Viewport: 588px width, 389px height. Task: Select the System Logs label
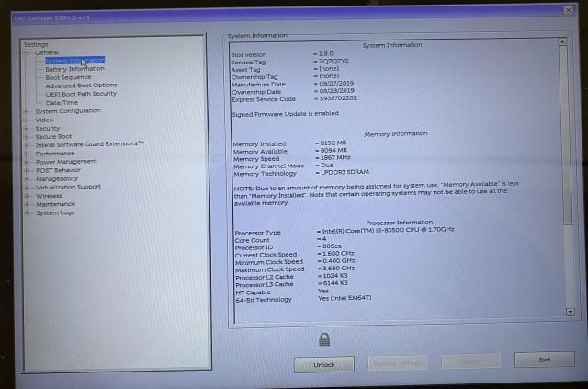[55, 213]
